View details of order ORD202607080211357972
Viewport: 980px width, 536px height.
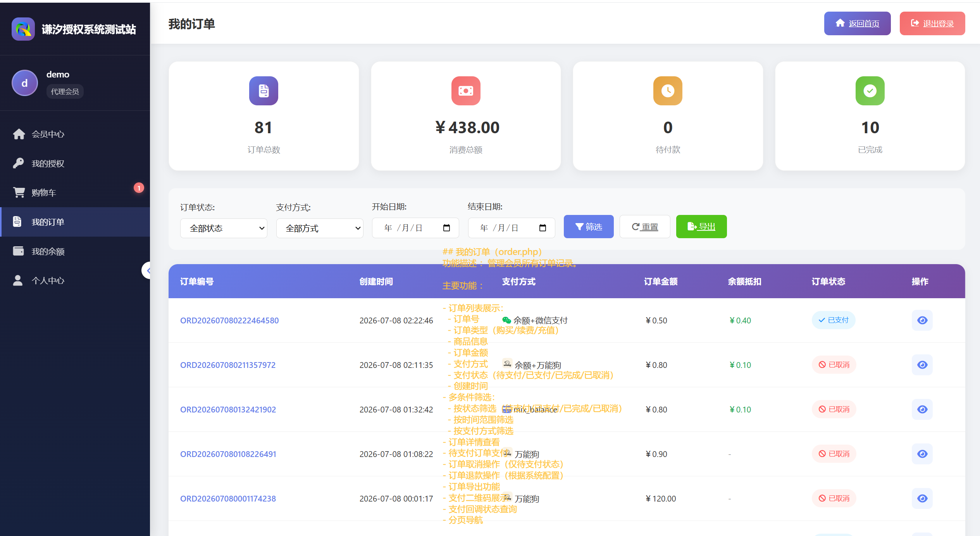922,365
